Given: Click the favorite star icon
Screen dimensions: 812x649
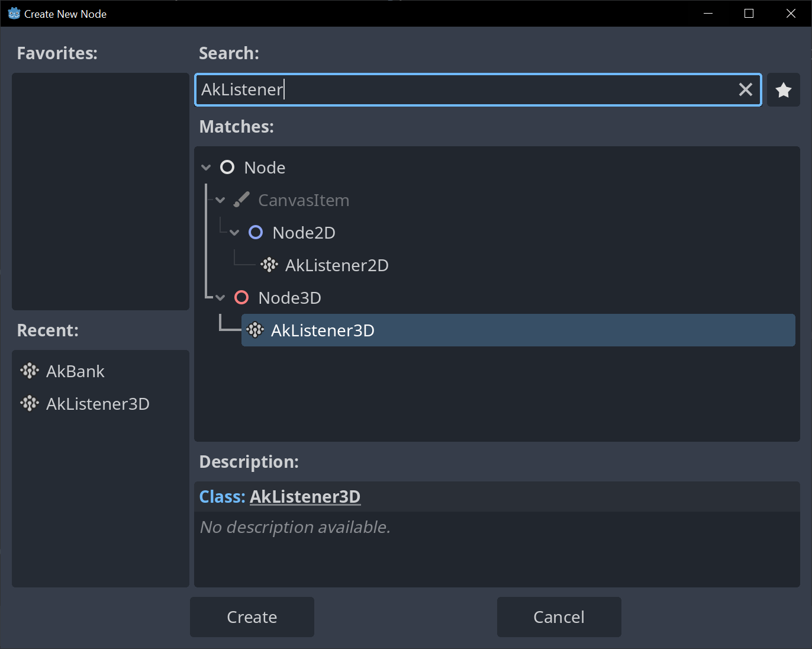Looking at the screenshot, I should (783, 90).
